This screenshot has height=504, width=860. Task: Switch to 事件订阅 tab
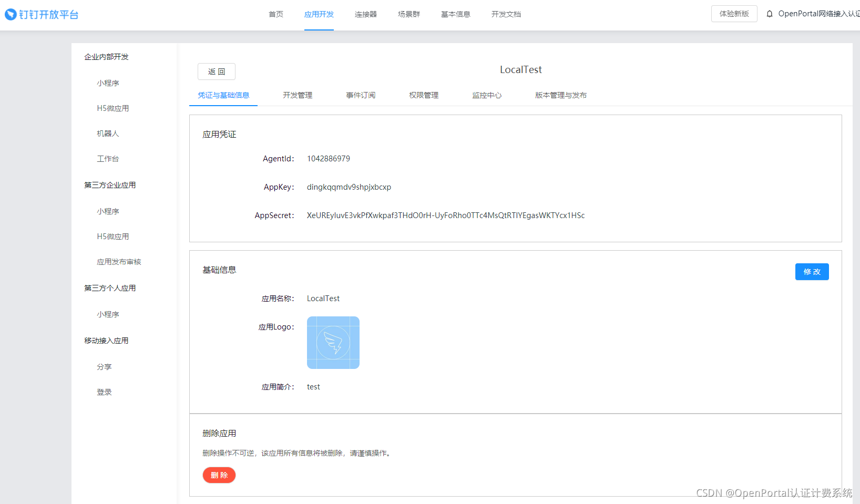(x=361, y=95)
